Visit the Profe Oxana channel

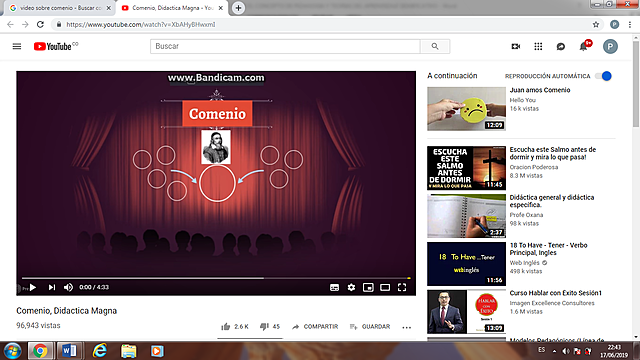click(526, 215)
